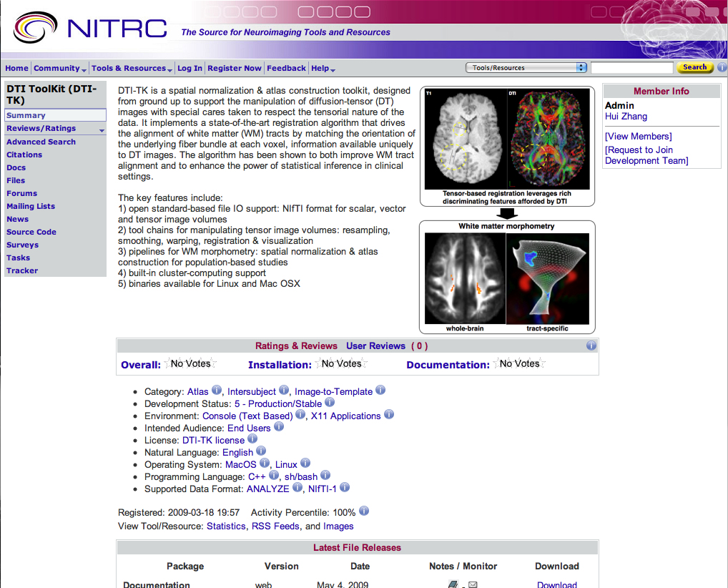Click info icon next to Atlas category
This screenshot has height=588, width=728.
(x=217, y=391)
